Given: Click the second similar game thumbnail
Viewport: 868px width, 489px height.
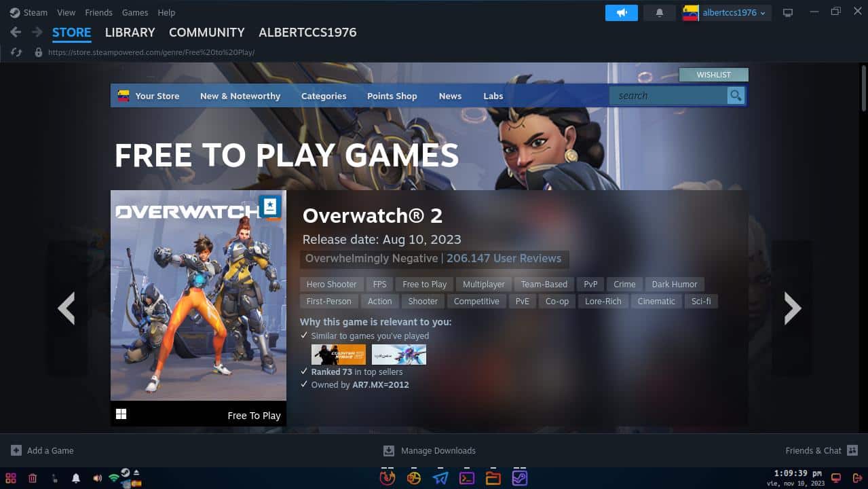Looking at the screenshot, I should click(x=399, y=355).
